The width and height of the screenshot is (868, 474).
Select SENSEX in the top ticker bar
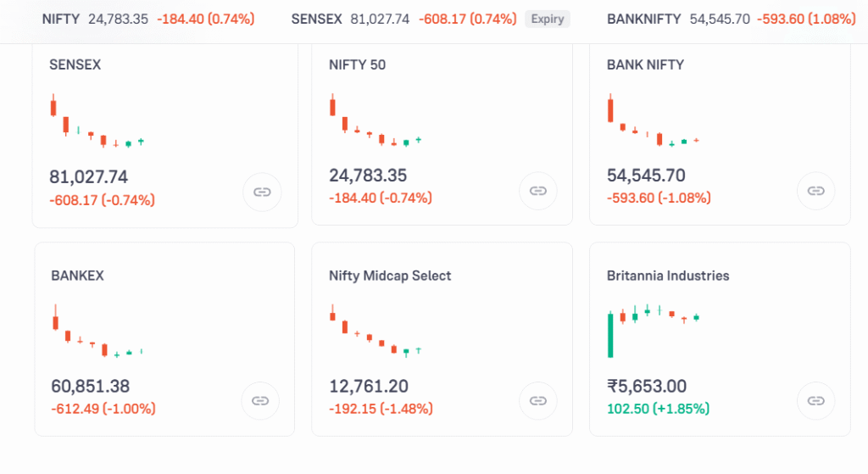[x=314, y=19]
